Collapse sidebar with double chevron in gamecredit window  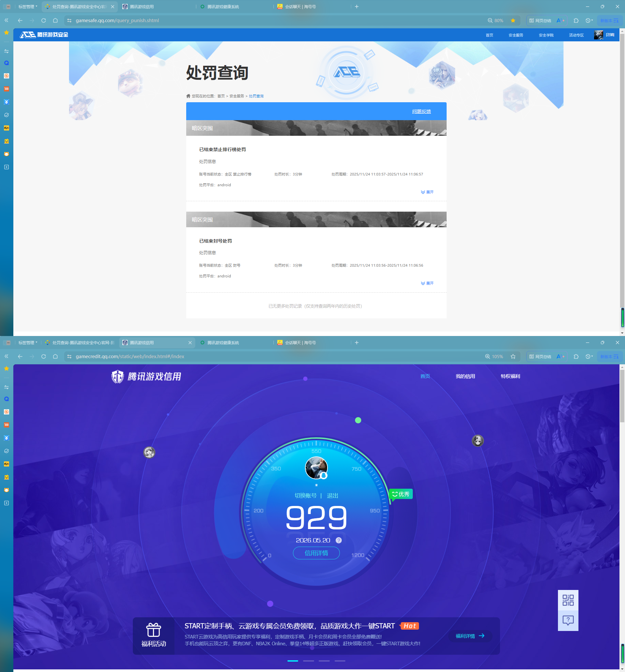(7, 357)
